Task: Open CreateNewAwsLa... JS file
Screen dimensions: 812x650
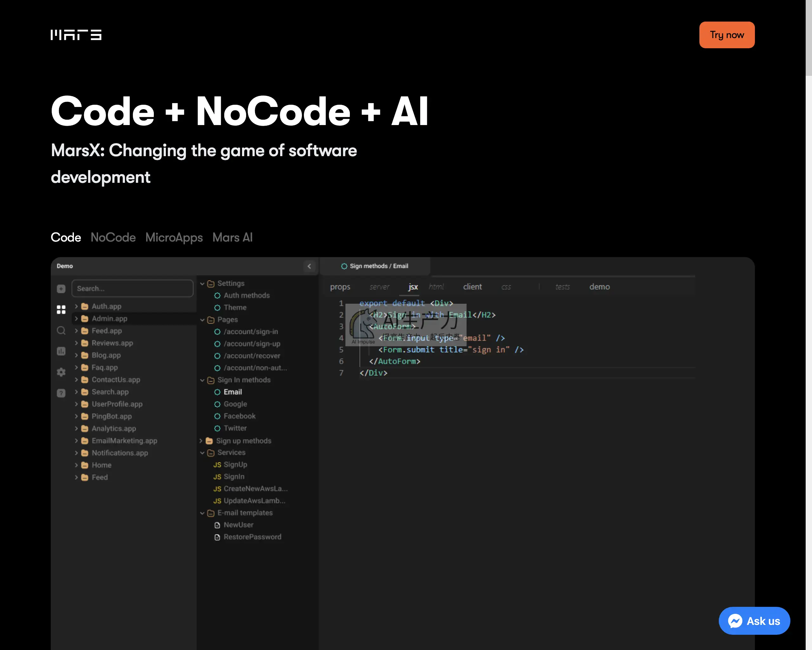Action: (251, 489)
